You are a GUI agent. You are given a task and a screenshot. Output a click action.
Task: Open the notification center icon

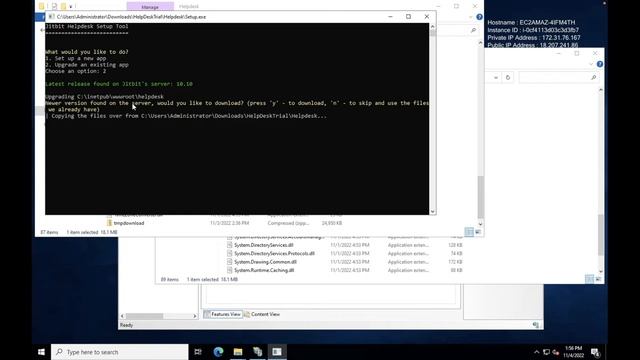point(595,352)
